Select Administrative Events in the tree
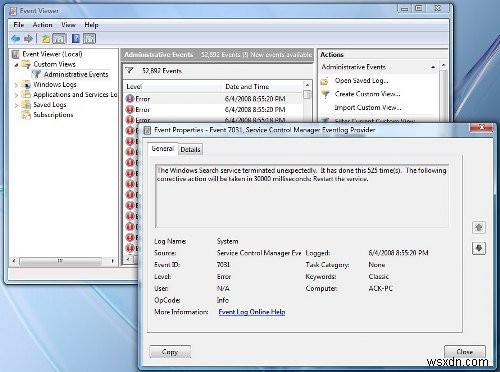The width and height of the screenshot is (500, 372). click(x=76, y=74)
